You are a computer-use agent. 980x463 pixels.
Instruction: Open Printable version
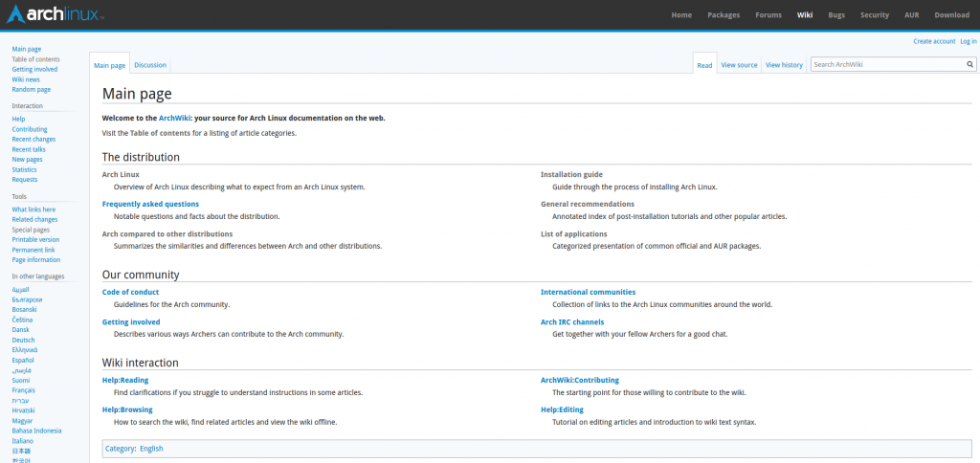point(35,239)
